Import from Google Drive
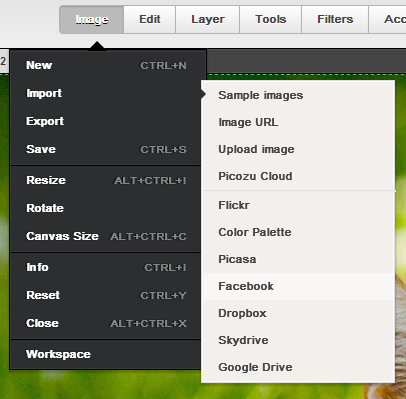Image resolution: width=406 pixels, height=399 pixels. [x=298, y=367]
